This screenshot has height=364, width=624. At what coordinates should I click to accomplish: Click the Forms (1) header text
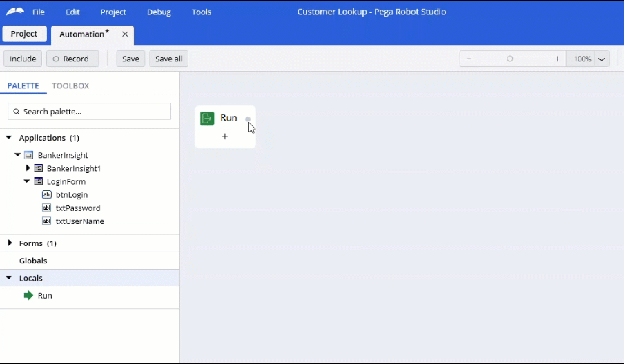coord(38,243)
